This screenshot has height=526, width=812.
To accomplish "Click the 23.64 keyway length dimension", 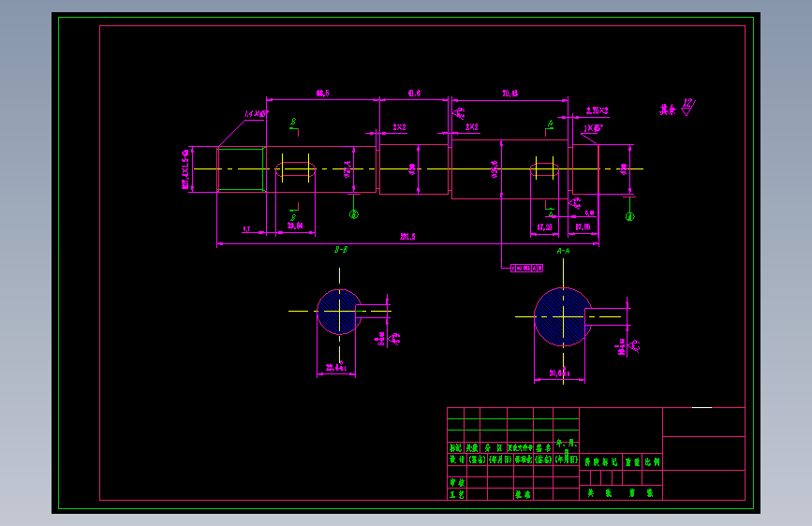I will (x=295, y=226).
